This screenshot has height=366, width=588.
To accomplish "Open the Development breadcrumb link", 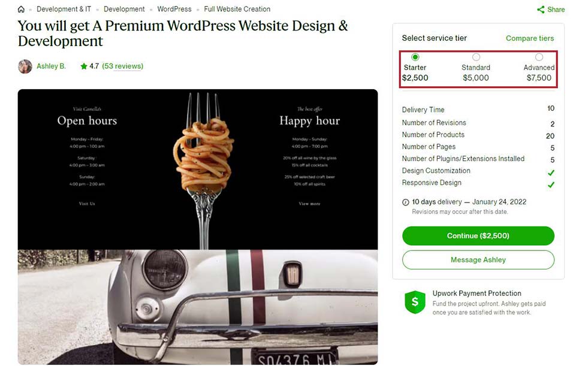I will [x=124, y=9].
